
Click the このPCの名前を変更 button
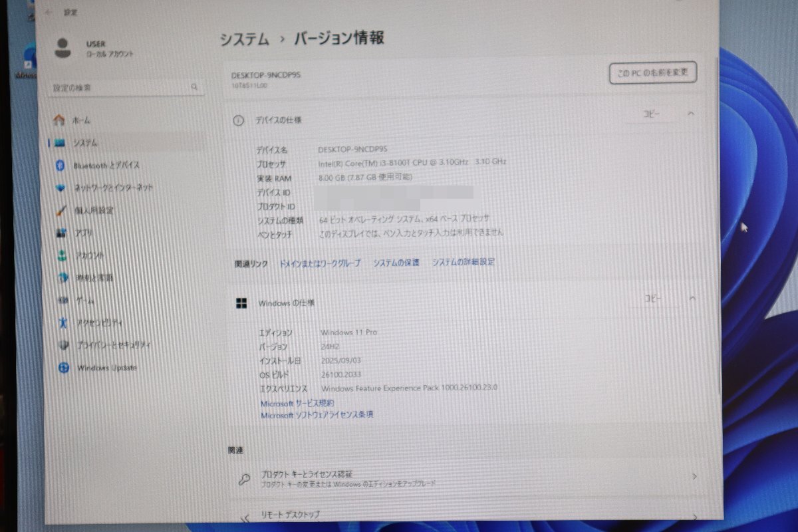pyautogui.click(x=652, y=73)
